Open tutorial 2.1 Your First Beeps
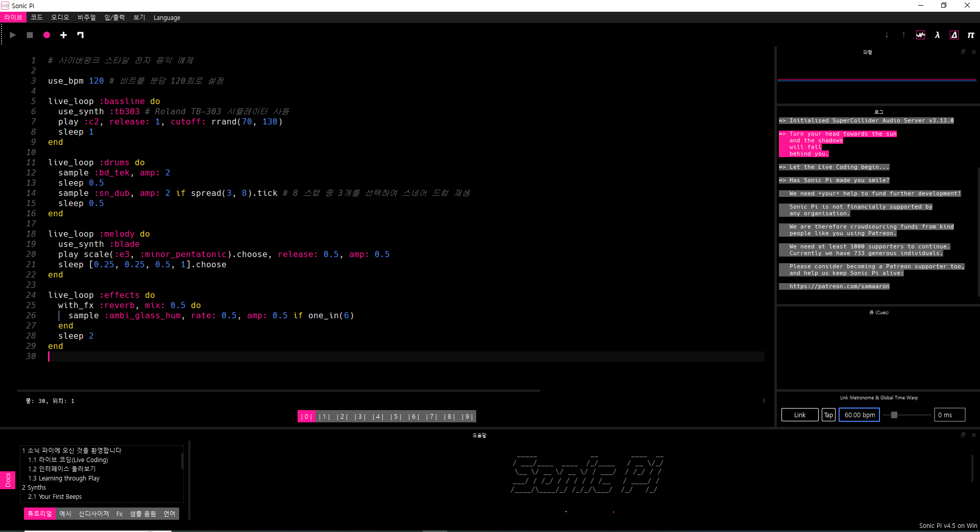The width and height of the screenshot is (980, 532). click(x=55, y=496)
